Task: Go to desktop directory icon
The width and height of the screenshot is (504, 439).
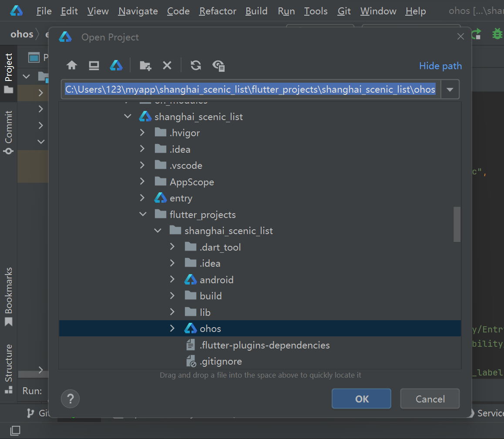Action: (x=94, y=66)
